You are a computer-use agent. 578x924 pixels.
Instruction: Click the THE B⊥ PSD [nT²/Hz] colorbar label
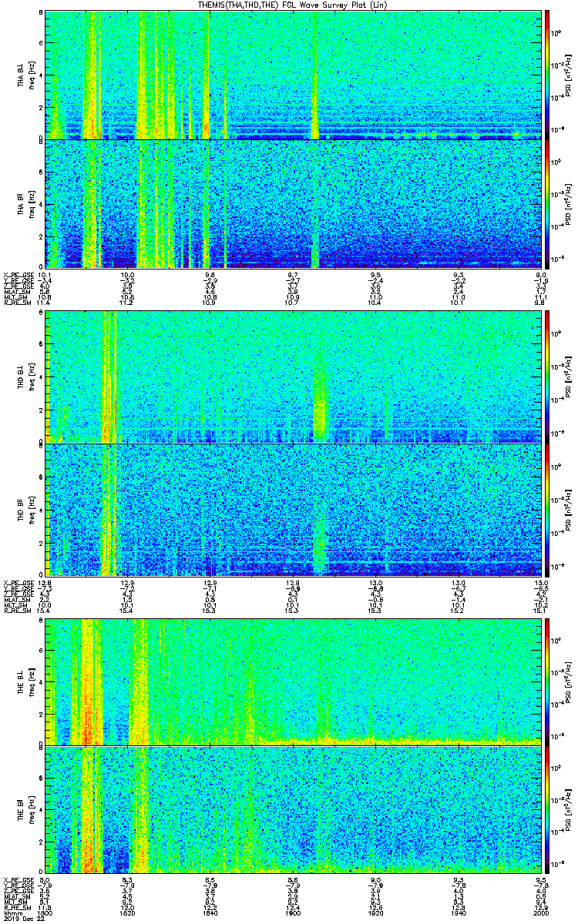(x=569, y=681)
